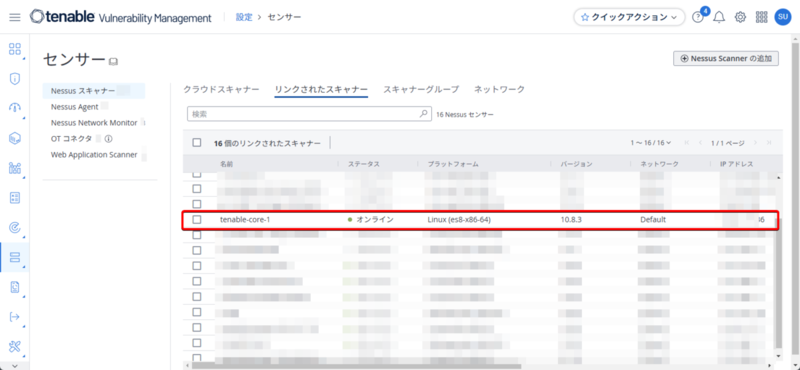Select Nessus Agent in sensor menu
800x370 pixels.
tap(74, 107)
